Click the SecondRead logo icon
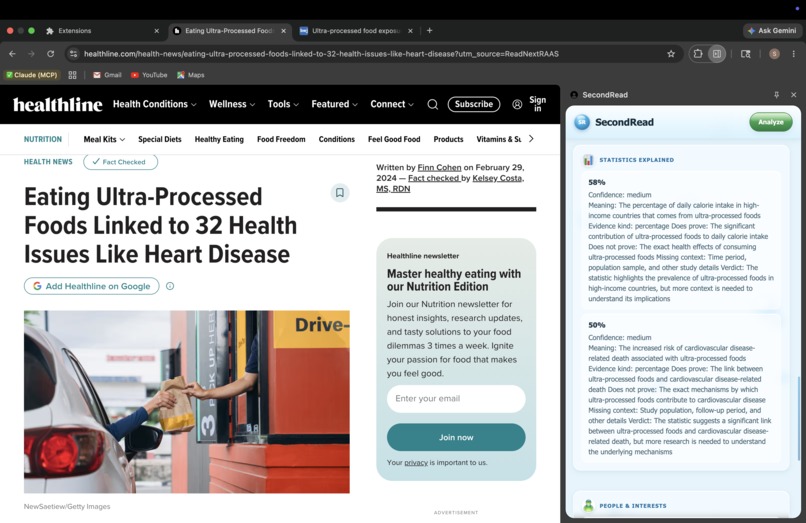The height and width of the screenshot is (523, 806). coord(582,122)
